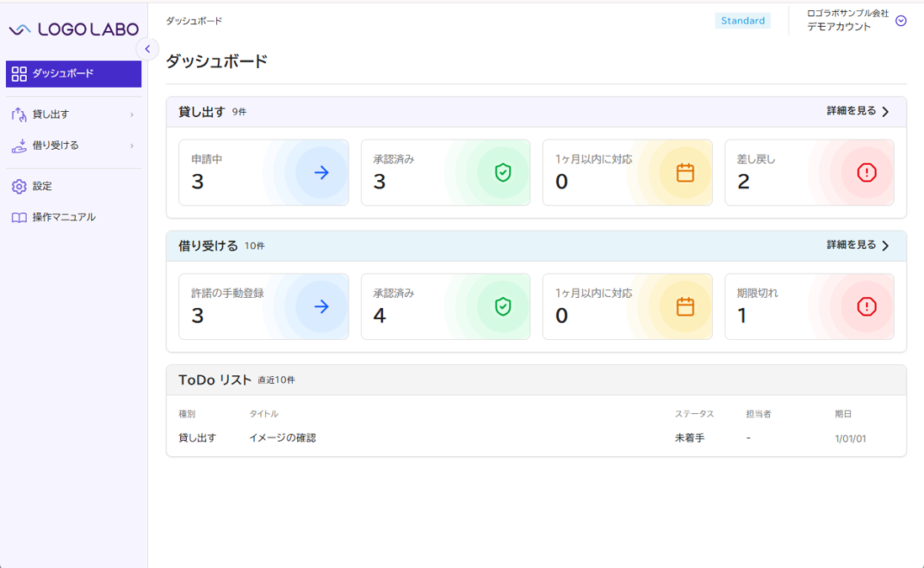Click the LOGO LABO logo

[x=74, y=29]
